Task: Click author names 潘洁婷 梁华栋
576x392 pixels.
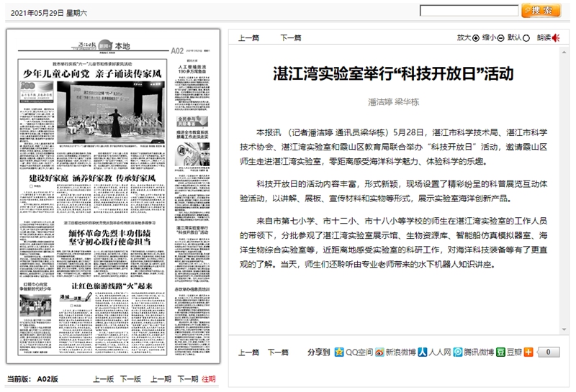Action: (x=393, y=102)
